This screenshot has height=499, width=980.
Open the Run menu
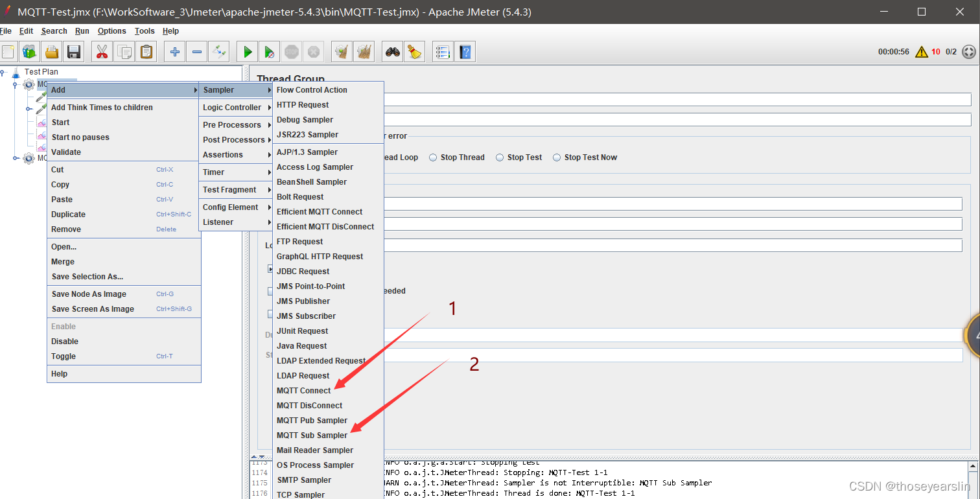(82, 31)
